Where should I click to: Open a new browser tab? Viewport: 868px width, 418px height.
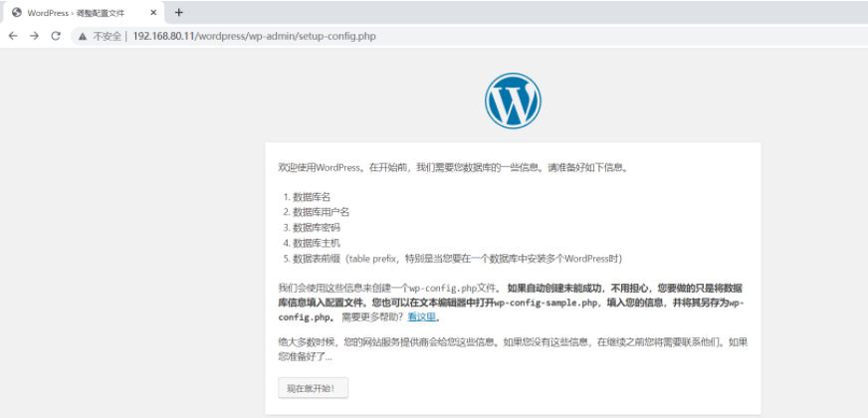click(179, 12)
